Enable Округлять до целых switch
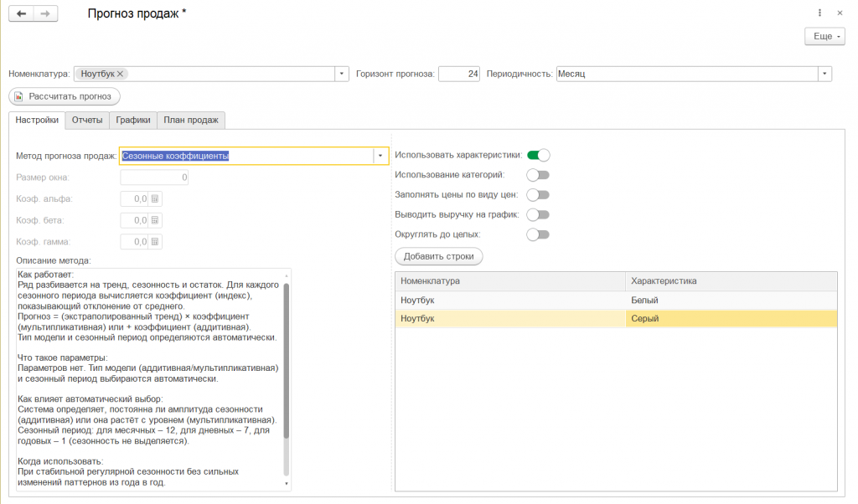Screen dimensions: 858x504 click(538, 234)
